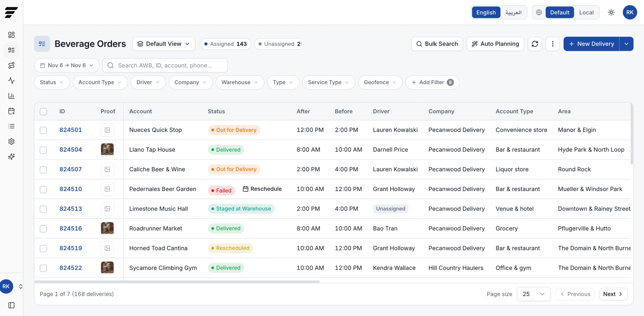Select checkbox for order 824510

pyautogui.click(x=44, y=189)
